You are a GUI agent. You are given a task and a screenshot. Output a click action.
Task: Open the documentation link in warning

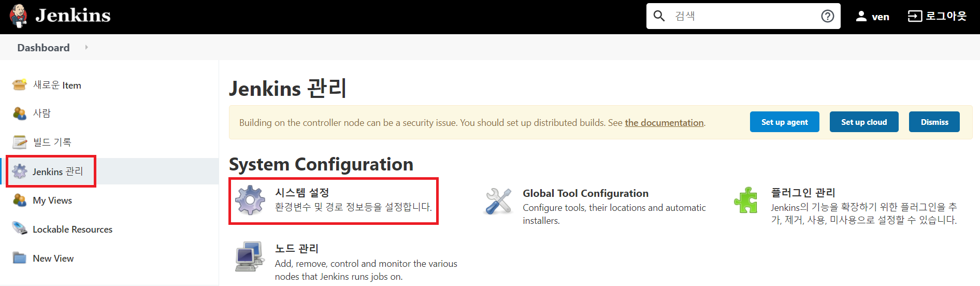click(x=664, y=123)
